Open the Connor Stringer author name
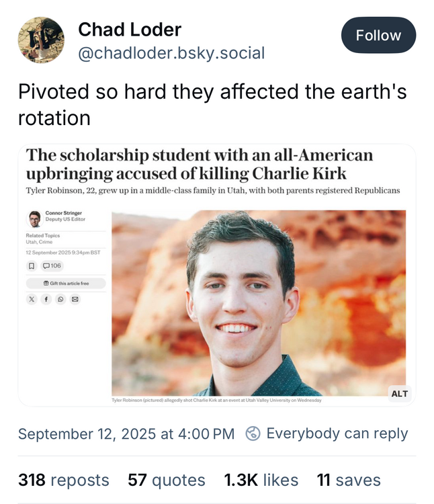Image resolution: width=434 pixels, height=504 pixels. click(x=62, y=213)
